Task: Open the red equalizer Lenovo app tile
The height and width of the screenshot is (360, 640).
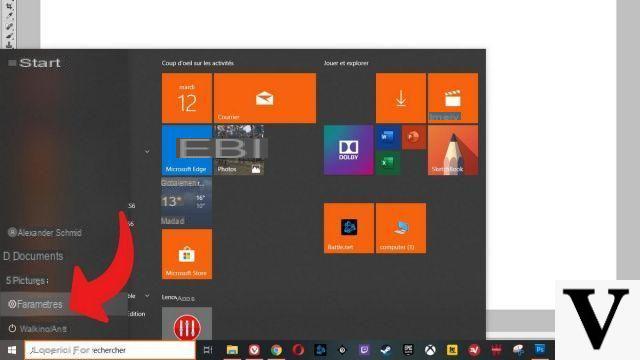Action: coord(187,324)
